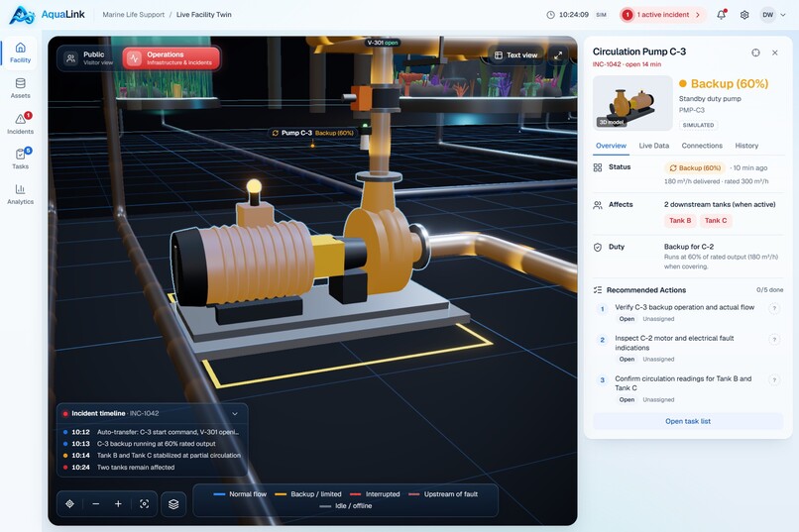
Task: Click the Idle / offline legend item
Action: coord(346,505)
